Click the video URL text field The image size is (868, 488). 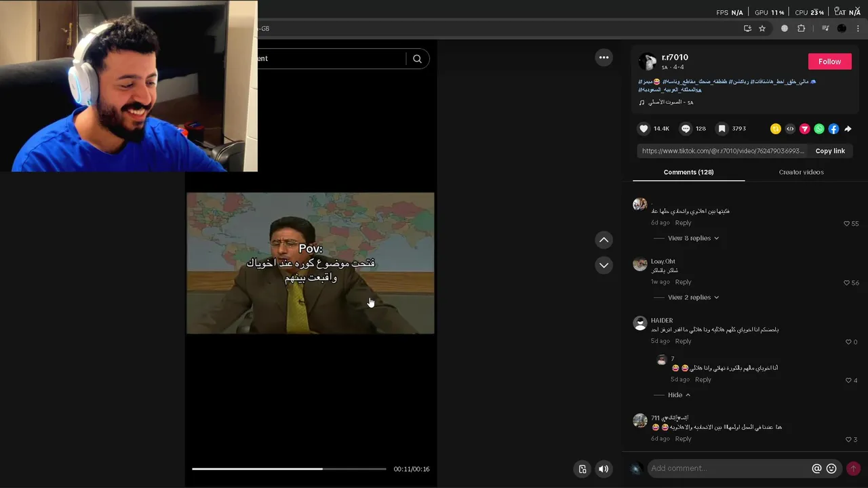[723, 151]
